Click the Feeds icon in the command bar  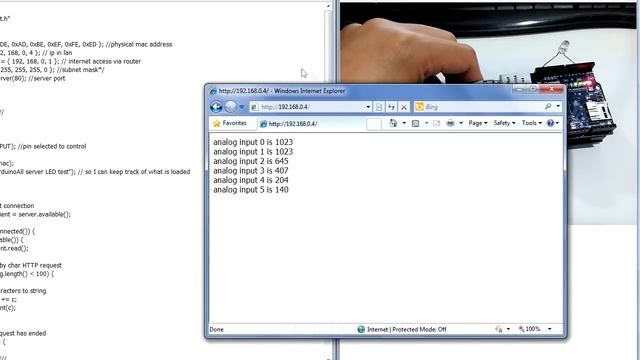(x=416, y=123)
